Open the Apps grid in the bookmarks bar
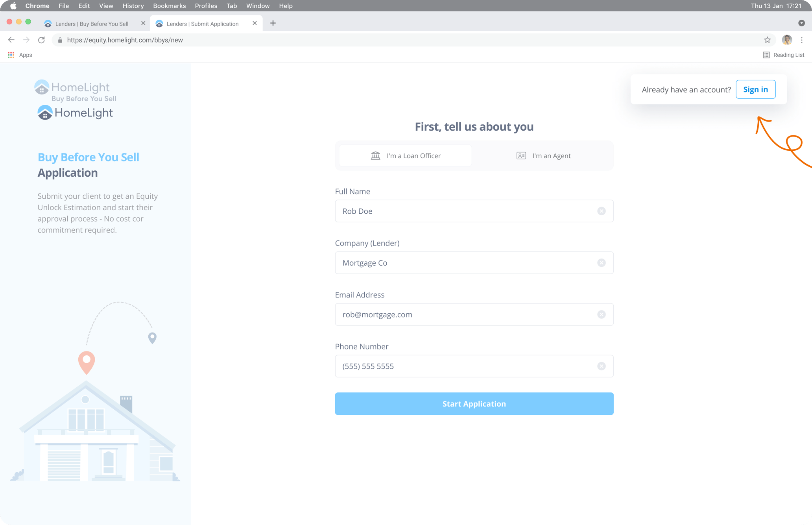 pyautogui.click(x=11, y=55)
